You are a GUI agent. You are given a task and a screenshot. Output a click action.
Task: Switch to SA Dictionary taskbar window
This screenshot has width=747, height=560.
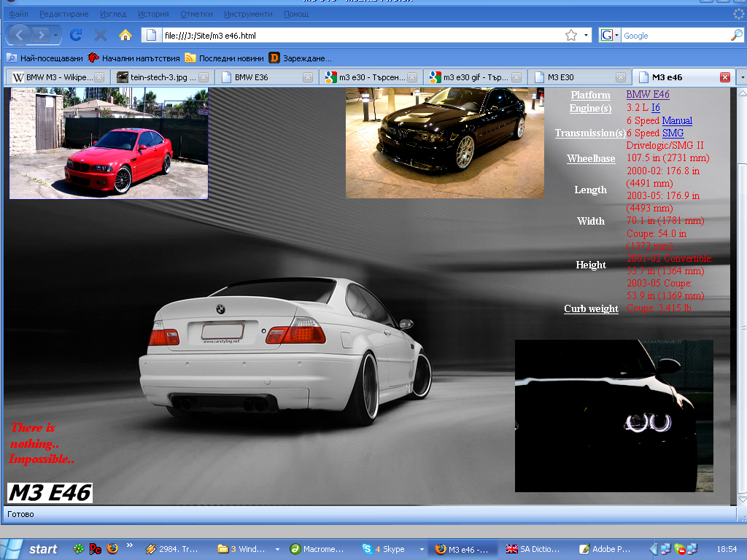pos(535,549)
